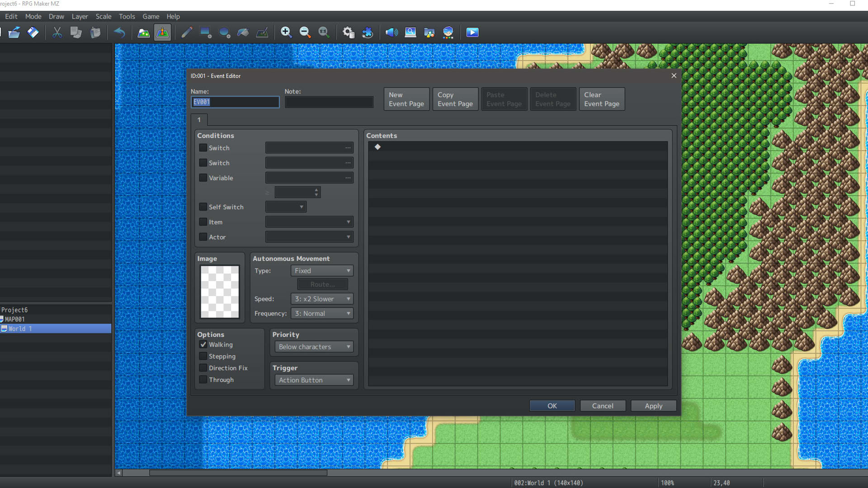Enable the first Switch condition checkbox
Viewport: 868px width, 488px height.
click(x=203, y=148)
